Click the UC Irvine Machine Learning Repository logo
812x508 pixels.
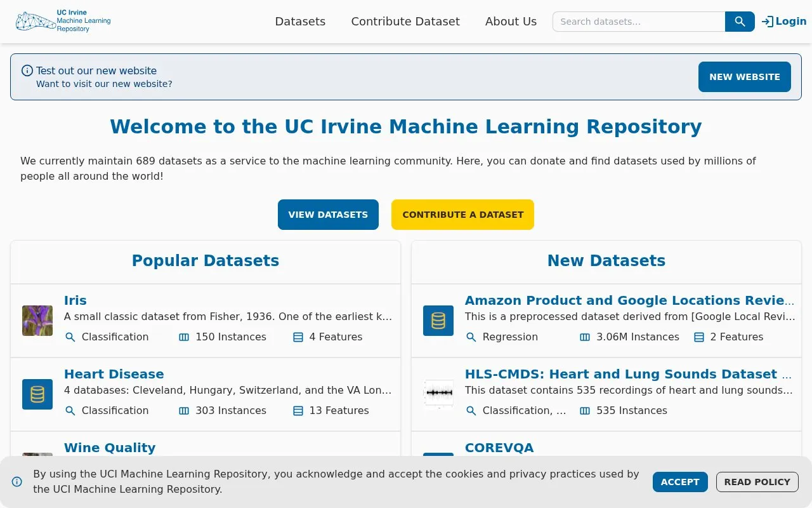click(63, 21)
